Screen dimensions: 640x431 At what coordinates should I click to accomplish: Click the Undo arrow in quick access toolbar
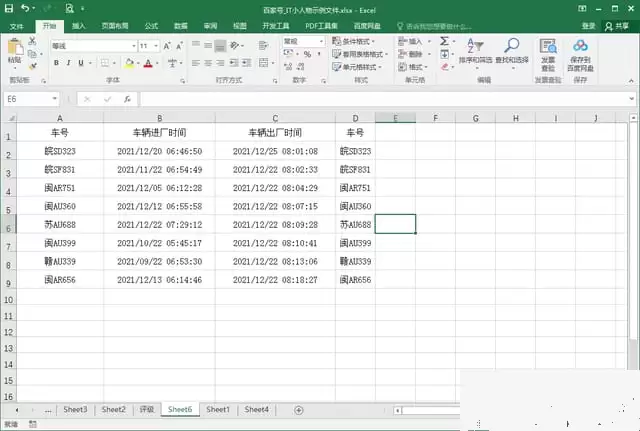pos(25,8)
